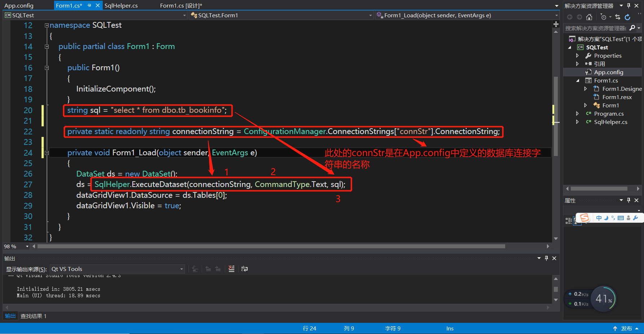Go to previous message in Output toolbar
The height and width of the screenshot is (334, 644).
pos(208,269)
